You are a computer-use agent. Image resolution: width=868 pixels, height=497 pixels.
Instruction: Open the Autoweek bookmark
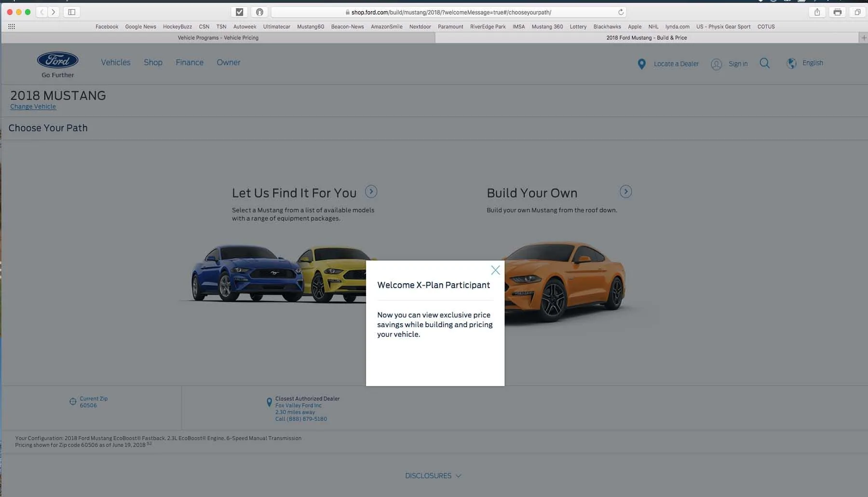tap(244, 27)
